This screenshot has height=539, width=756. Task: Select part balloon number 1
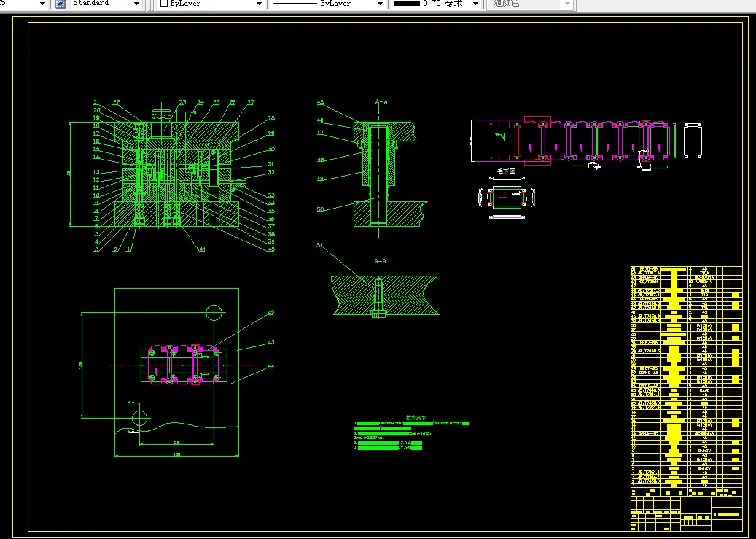tap(128, 249)
